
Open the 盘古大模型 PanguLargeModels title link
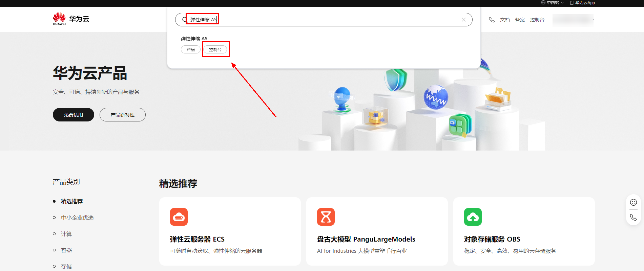(x=366, y=239)
